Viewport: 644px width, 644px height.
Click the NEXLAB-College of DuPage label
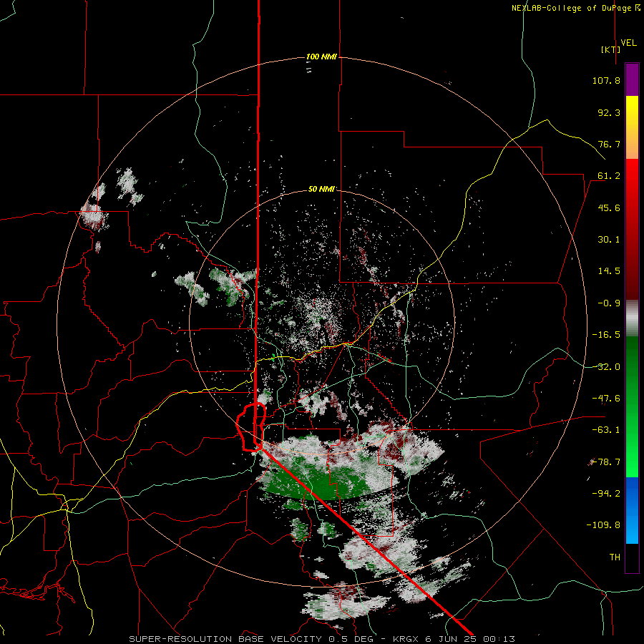tap(575, 8)
